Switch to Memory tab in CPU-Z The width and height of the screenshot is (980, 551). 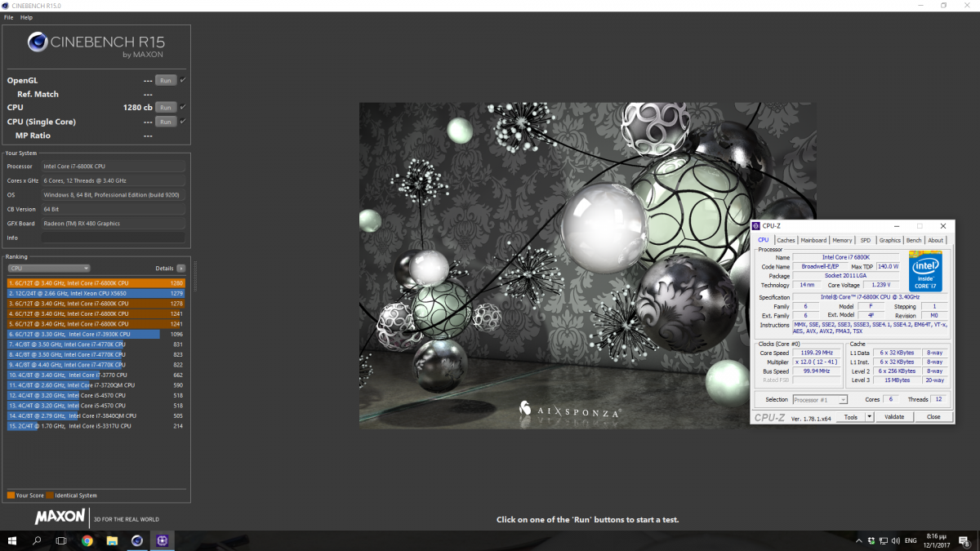pos(842,240)
